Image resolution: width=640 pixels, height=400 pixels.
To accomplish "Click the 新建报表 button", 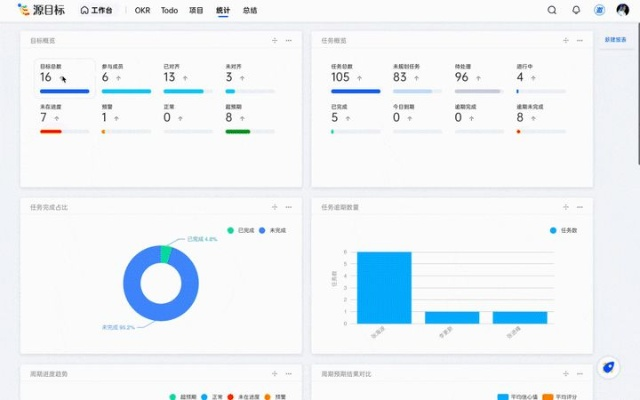I will [616, 40].
